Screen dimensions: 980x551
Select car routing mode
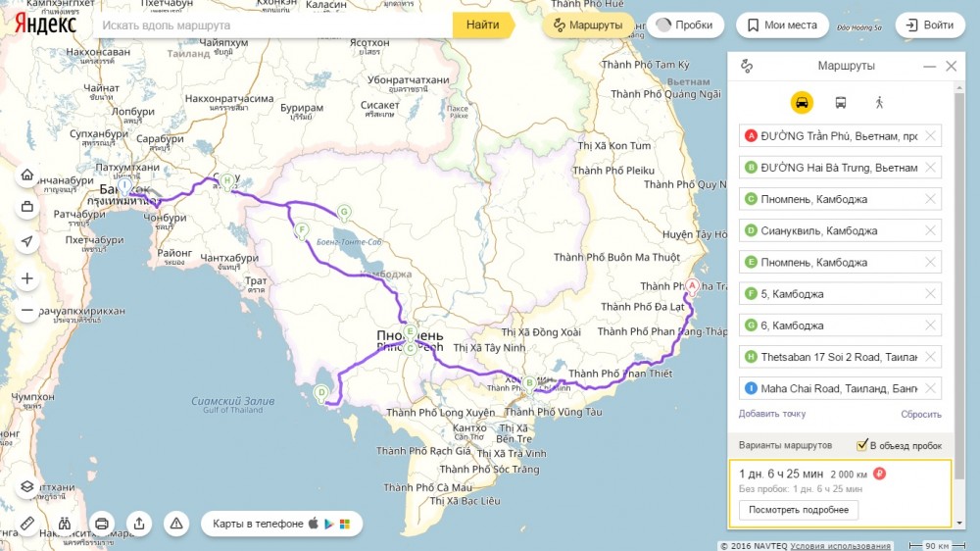pyautogui.click(x=802, y=103)
